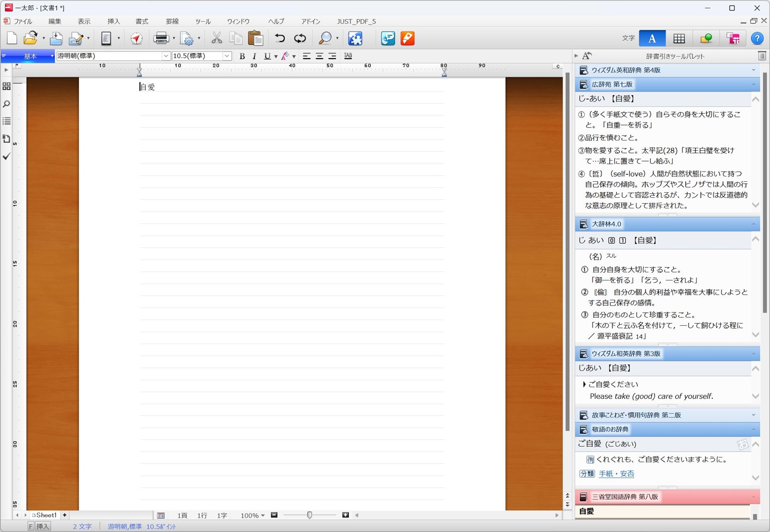Add a new sheet with the plus button
The image size is (770, 532).
[64, 515]
